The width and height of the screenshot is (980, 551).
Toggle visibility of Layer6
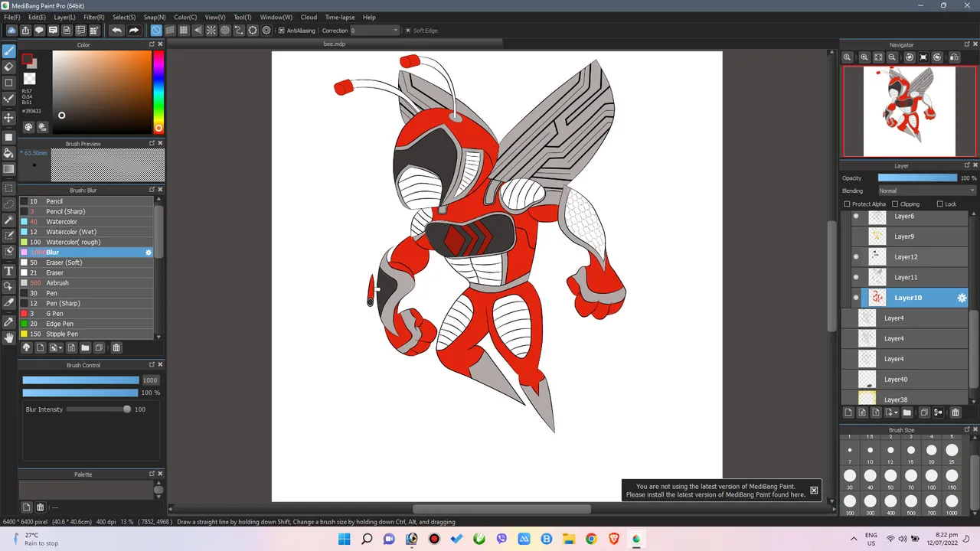pos(856,217)
